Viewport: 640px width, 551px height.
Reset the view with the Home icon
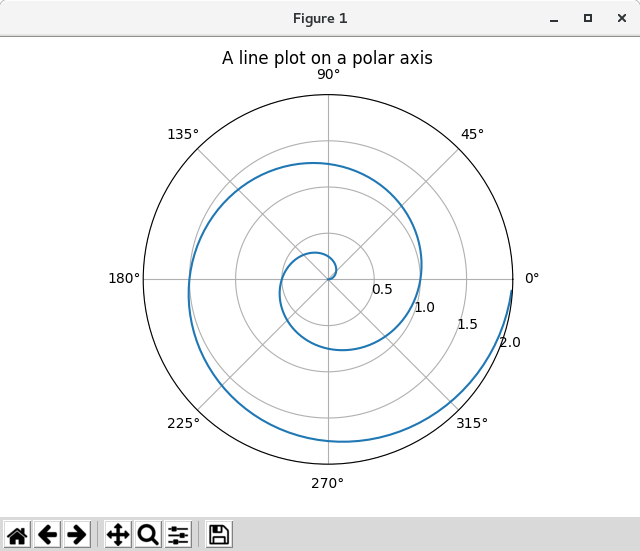pos(18,535)
